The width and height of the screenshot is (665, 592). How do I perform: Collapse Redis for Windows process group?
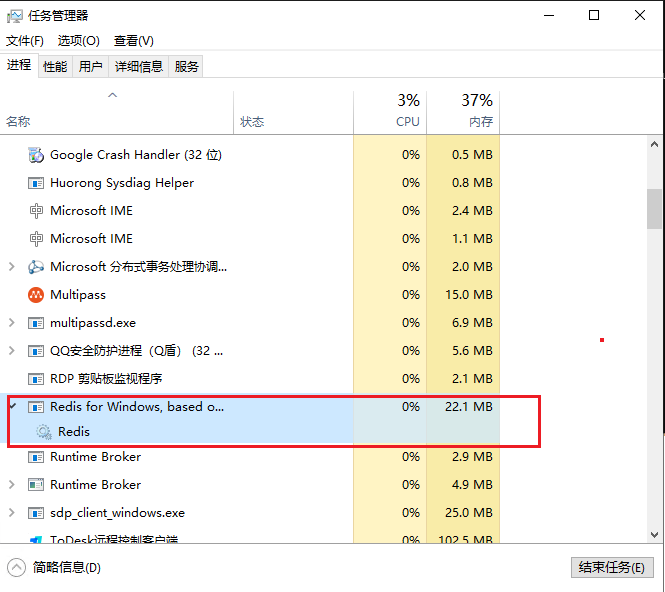pyautogui.click(x=13, y=406)
